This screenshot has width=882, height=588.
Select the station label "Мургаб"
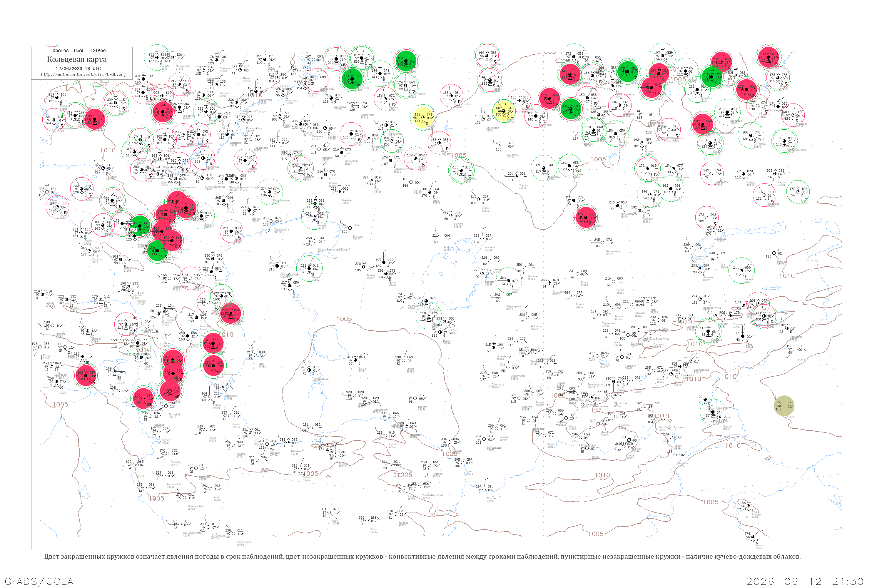(727, 427)
